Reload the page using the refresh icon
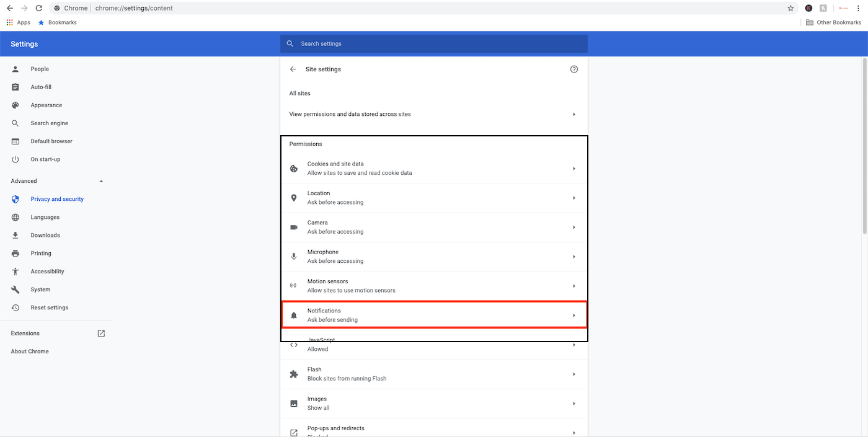This screenshot has width=868, height=437. (x=39, y=8)
